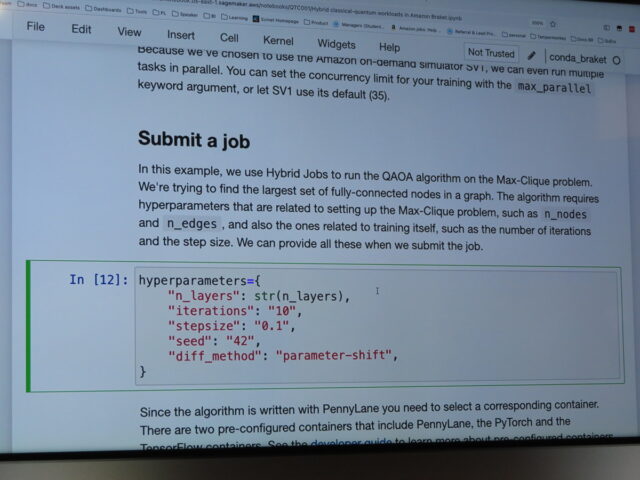The width and height of the screenshot is (640, 480).
Task: Open the PL bookmark folder
Action: point(159,13)
